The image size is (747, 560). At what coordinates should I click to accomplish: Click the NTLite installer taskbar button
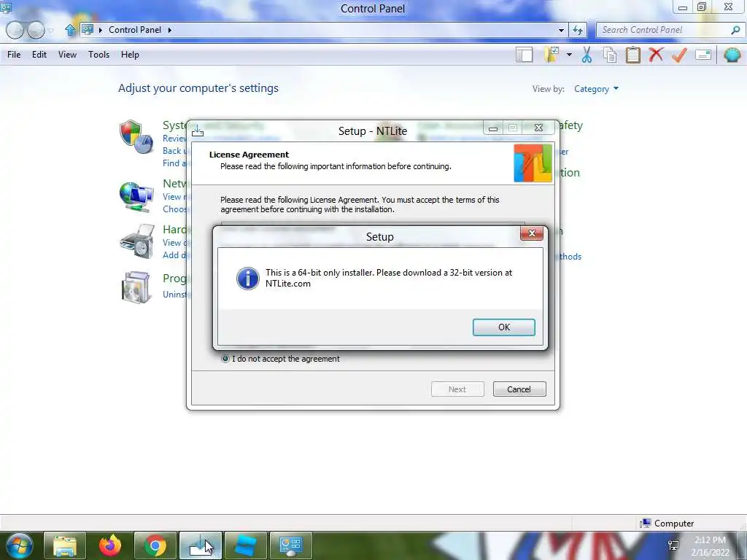[x=200, y=545]
